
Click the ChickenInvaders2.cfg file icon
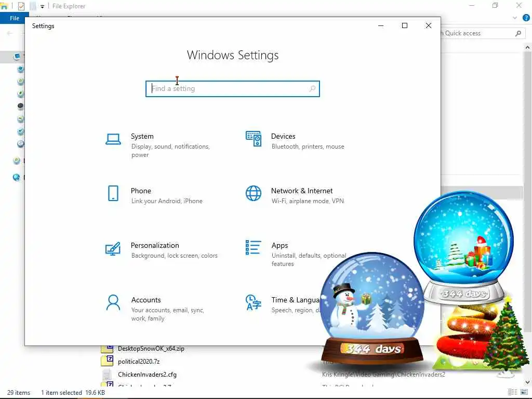tap(107, 374)
